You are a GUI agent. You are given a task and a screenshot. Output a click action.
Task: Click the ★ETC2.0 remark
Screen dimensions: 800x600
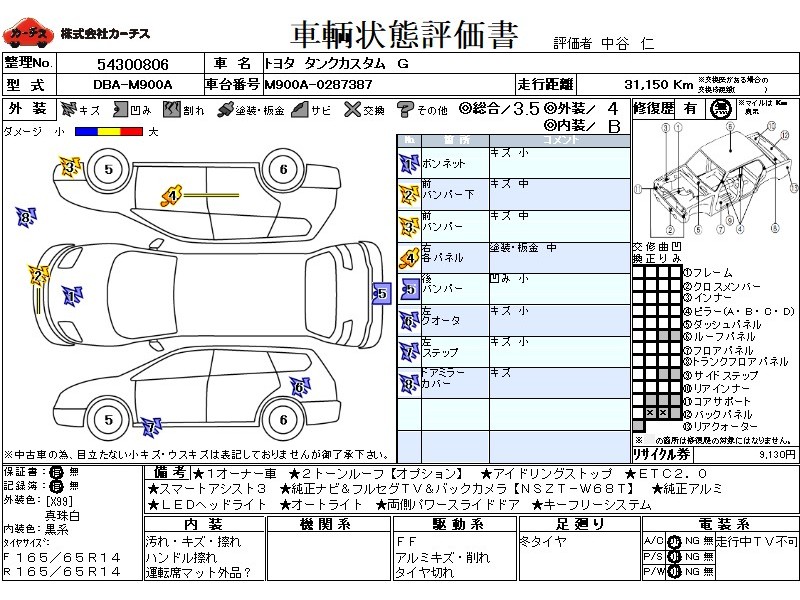click(x=666, y=474)
